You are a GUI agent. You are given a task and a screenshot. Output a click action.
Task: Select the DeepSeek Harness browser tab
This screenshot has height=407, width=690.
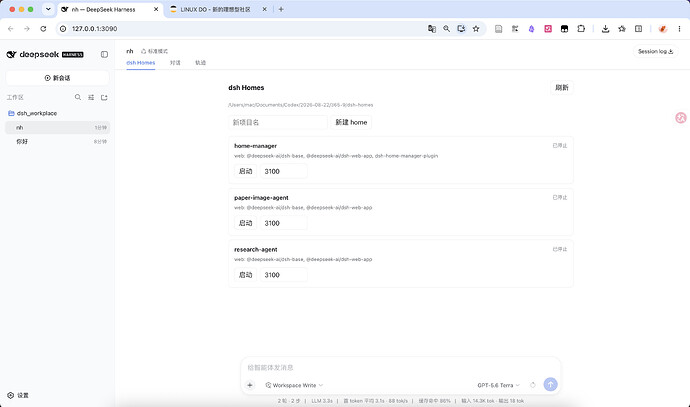pos(109,9)
